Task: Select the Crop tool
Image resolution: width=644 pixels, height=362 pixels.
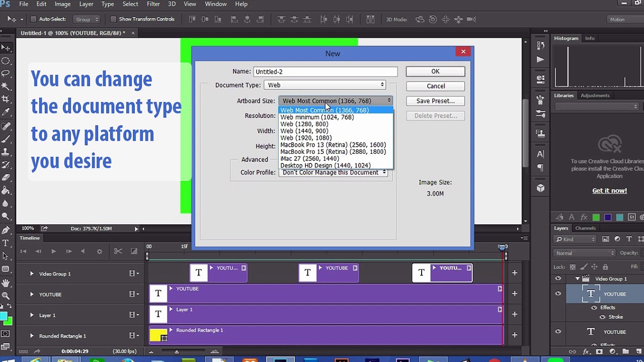Action: pos(6,100)
